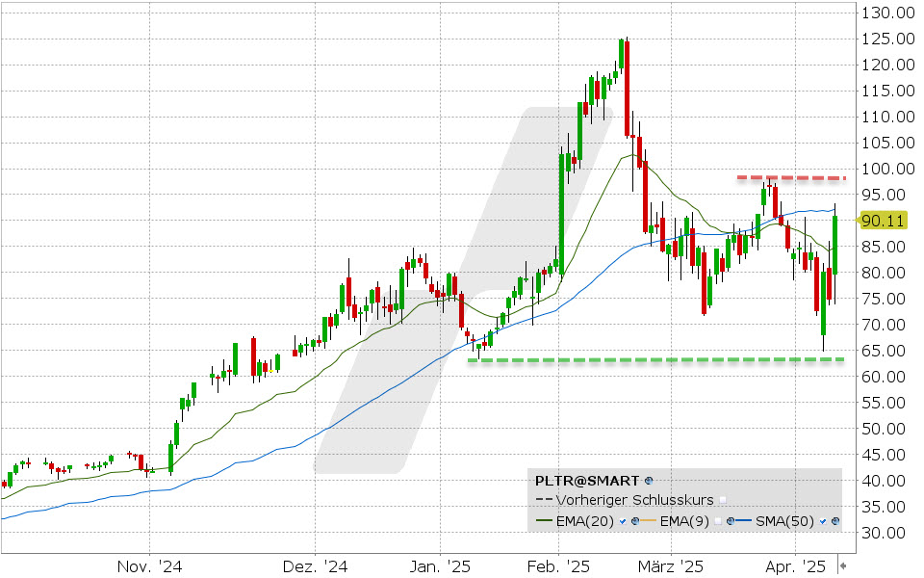Image resolution: width=924 pixels, height=578 pixels.
Task: Click the Feb. '25 date label
Action: click(x=558, y=566)
